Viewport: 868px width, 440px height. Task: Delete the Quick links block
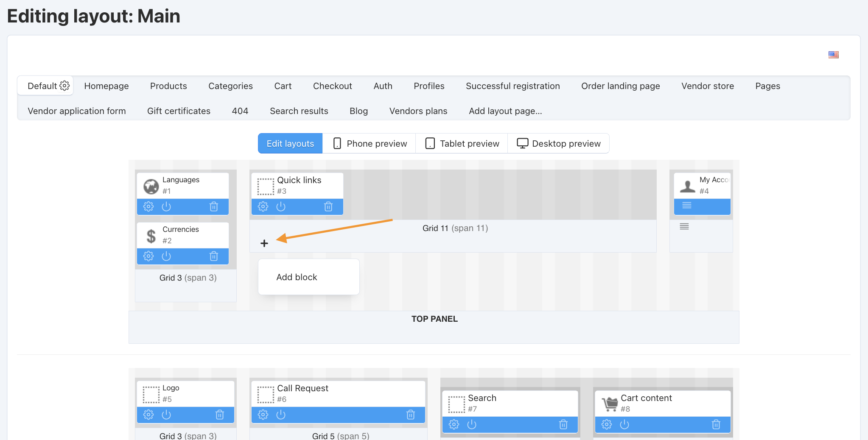pyautogui.click(x=328, y=206)
